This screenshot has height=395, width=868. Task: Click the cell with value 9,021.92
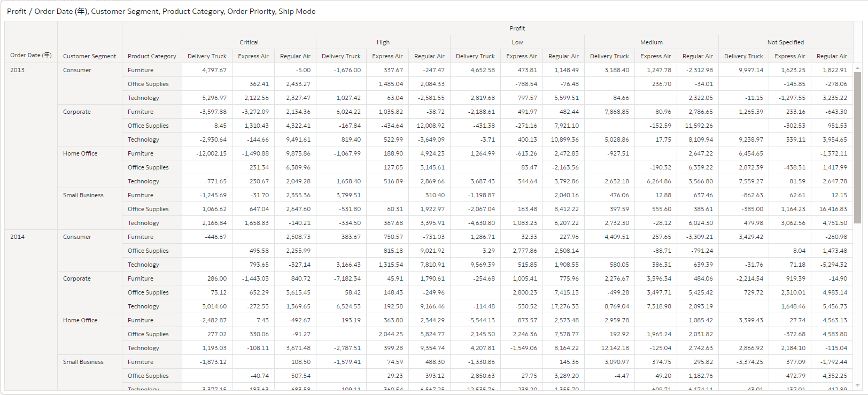point(429,251)
